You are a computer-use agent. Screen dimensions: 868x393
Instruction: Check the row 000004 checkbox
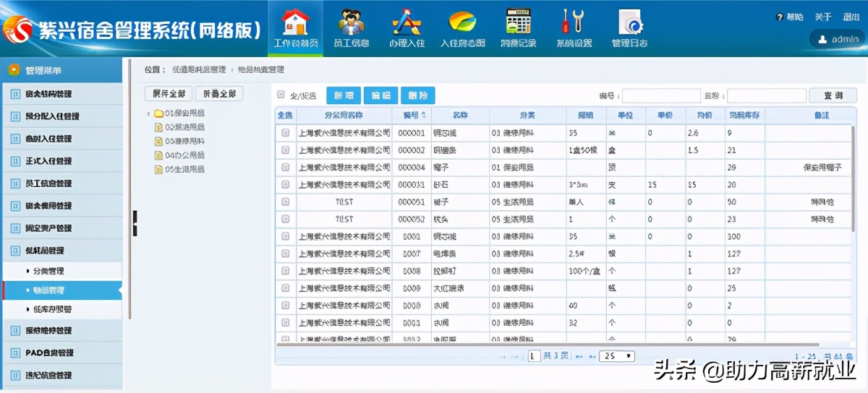point(285,168)
